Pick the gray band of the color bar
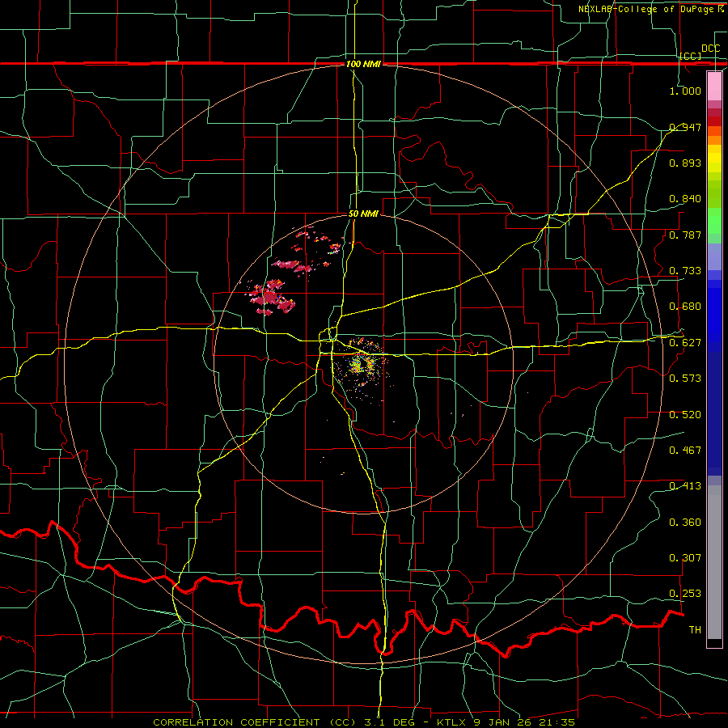Viewport: 728px width, 728px height. pos(714,562)
